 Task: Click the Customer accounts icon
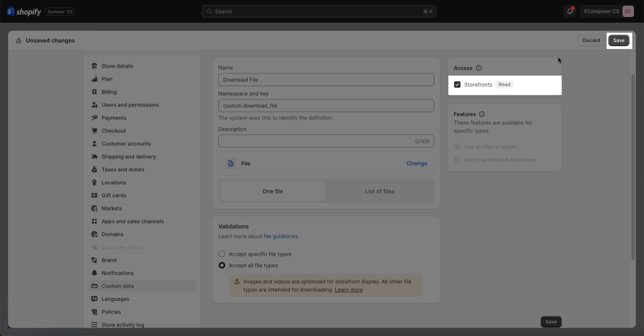tap(94, 144)
